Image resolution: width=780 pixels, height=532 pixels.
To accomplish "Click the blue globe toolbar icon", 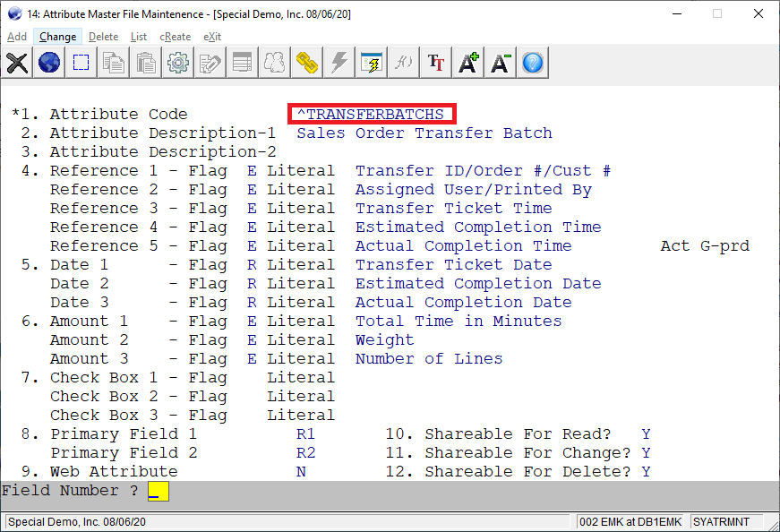I will click(x=48, y=63).
